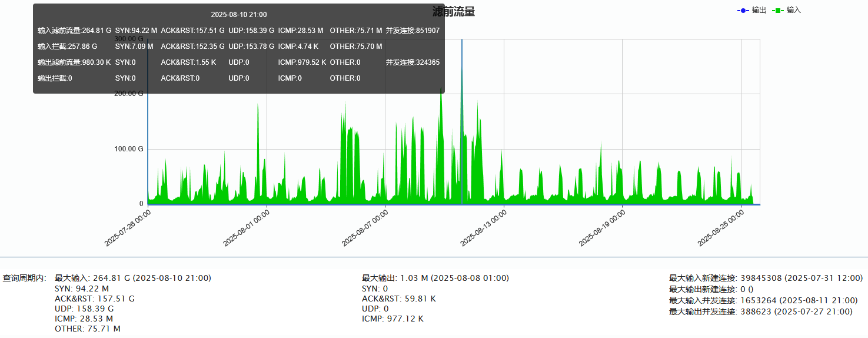Click 输出滤前流量:980.30 K in the tooltip

[x=74, y=62]
